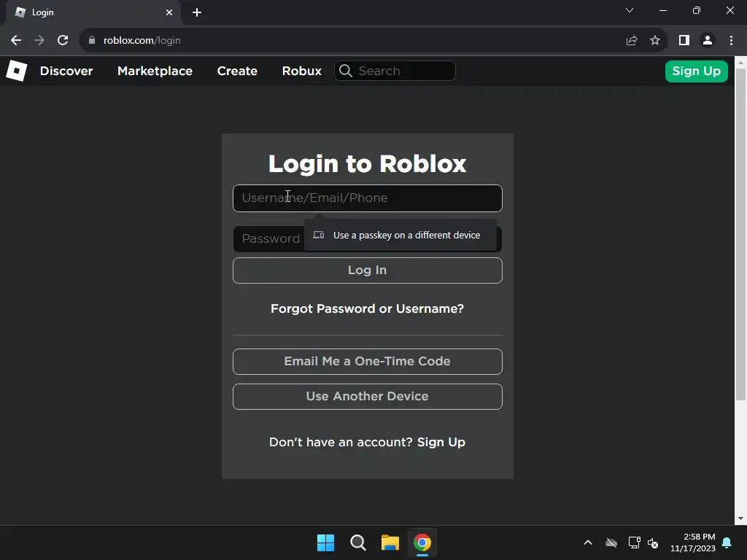Click the muted volume tray icon
The height and width of the screenshot is (560, 747).
(x=653, y=542)
